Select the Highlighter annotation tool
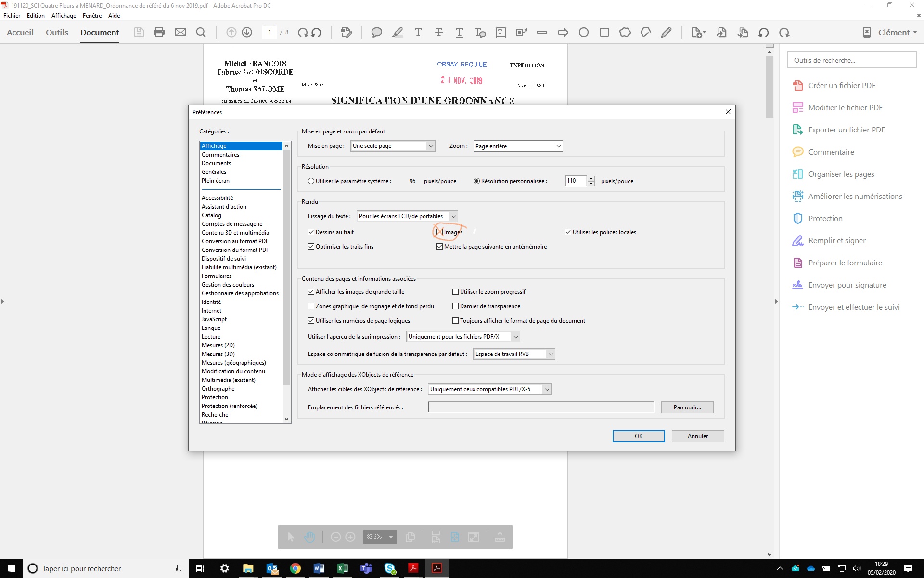The image size is (924, 578). tap(398, 32)
